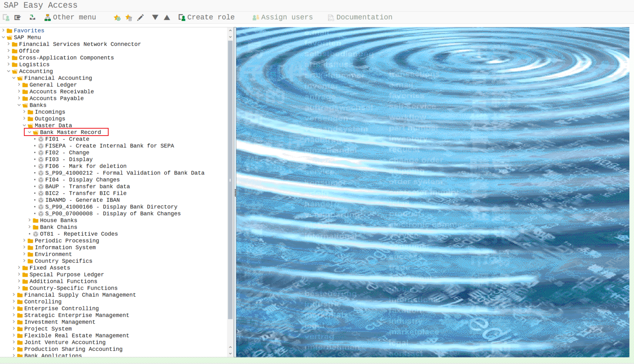Open SAP Business Workplace toolbar icon

click(x=32, y=17)
